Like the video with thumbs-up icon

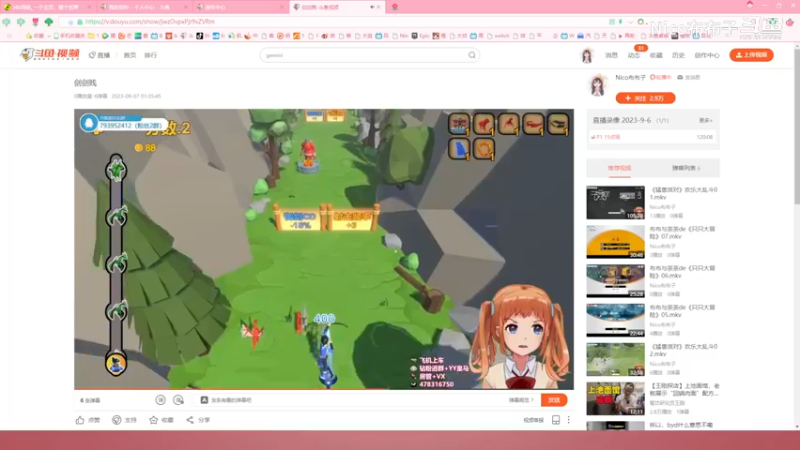(x=80, y=420)
